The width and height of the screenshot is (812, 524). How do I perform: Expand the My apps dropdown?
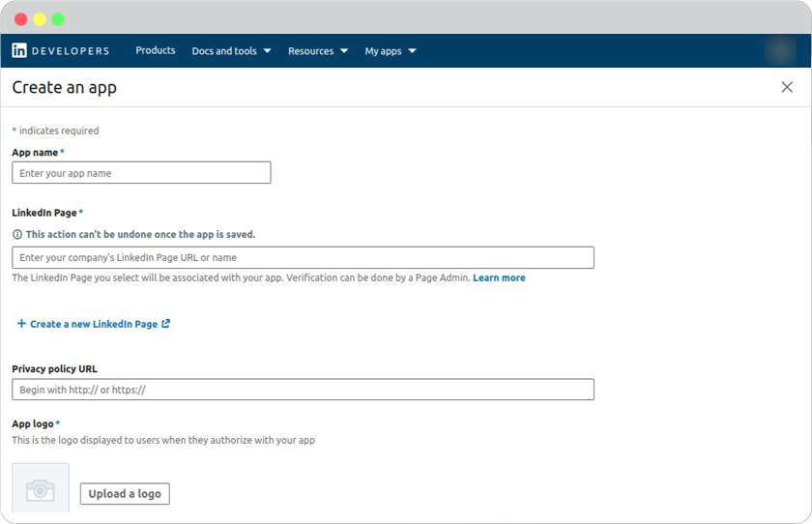pos(391,51)
